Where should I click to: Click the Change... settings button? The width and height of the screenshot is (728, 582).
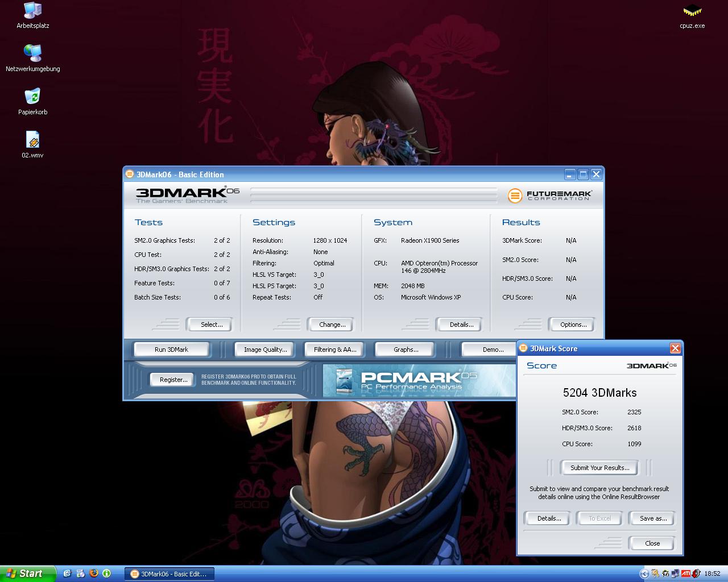point(330,325)
